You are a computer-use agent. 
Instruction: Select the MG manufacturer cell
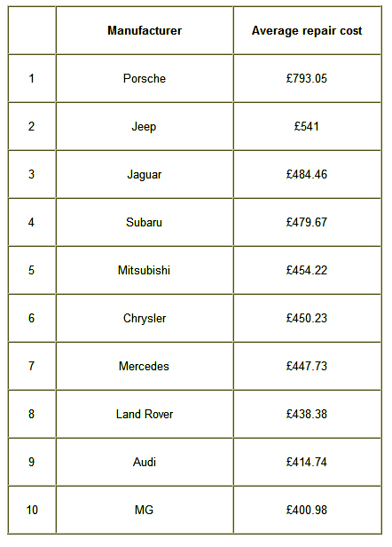click(x=145, y=510)
